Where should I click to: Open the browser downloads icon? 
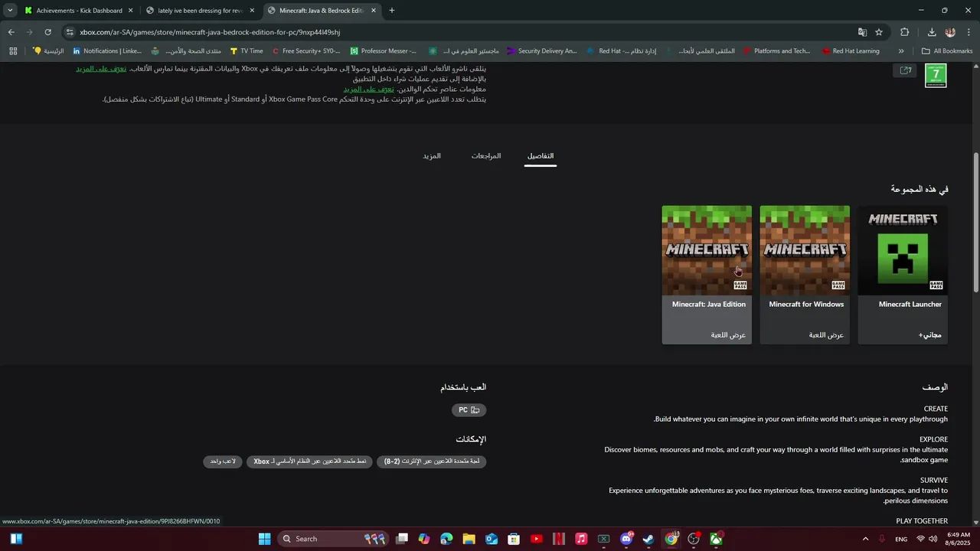pyautogui.click(x=932, y=32)
